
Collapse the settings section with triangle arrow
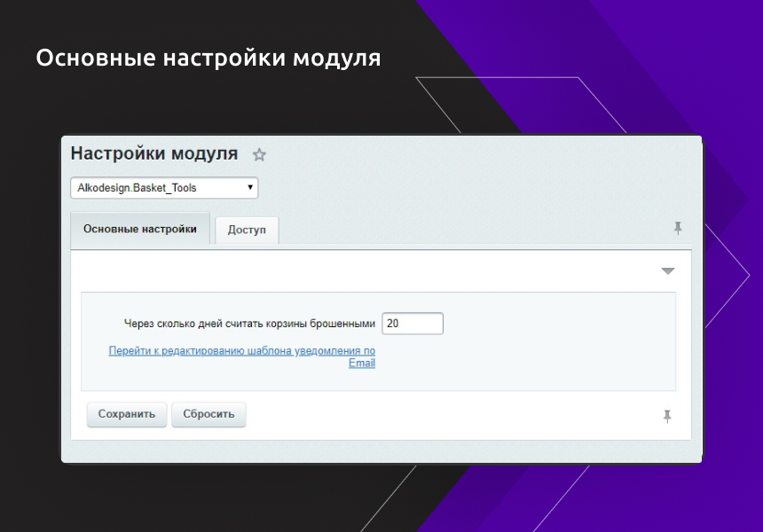668,271
